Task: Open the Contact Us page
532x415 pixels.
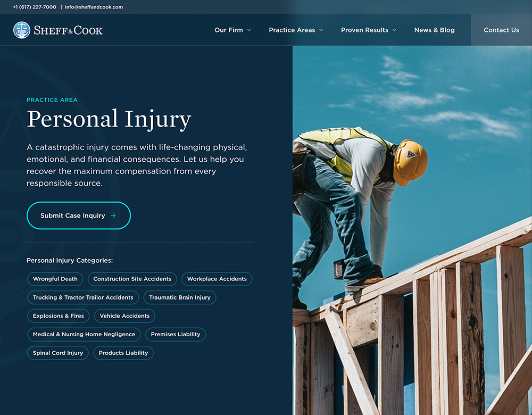Action: (x=501, y=30)
